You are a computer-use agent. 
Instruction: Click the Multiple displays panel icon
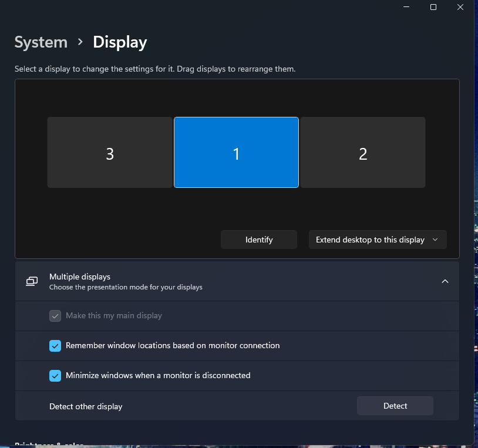31,281
